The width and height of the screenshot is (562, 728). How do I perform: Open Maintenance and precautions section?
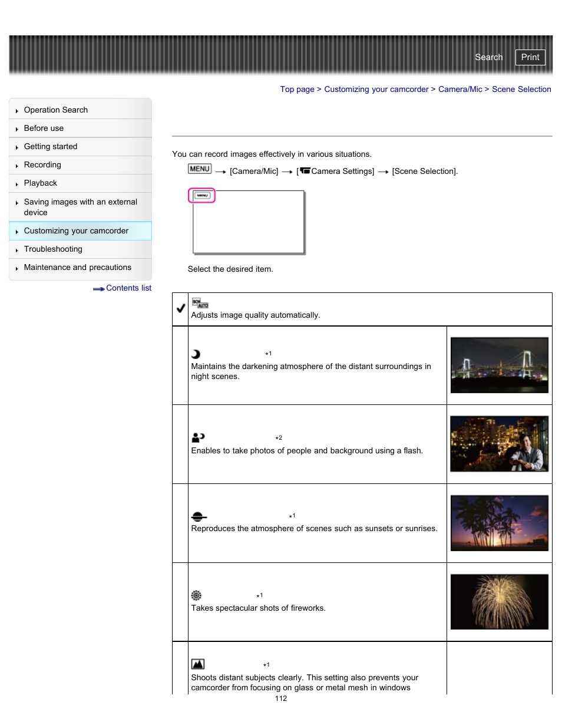tap(78, 267)
